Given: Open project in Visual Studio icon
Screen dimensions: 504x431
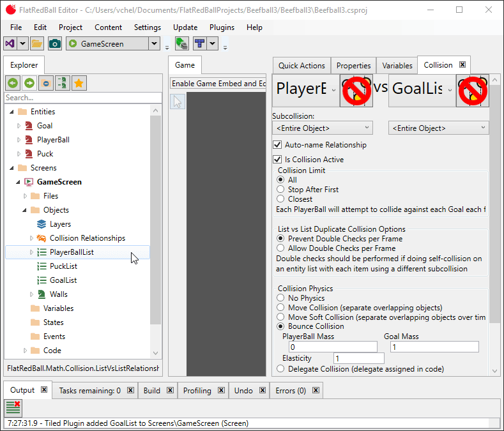Looking at the screenshot, I should [10, 43].
